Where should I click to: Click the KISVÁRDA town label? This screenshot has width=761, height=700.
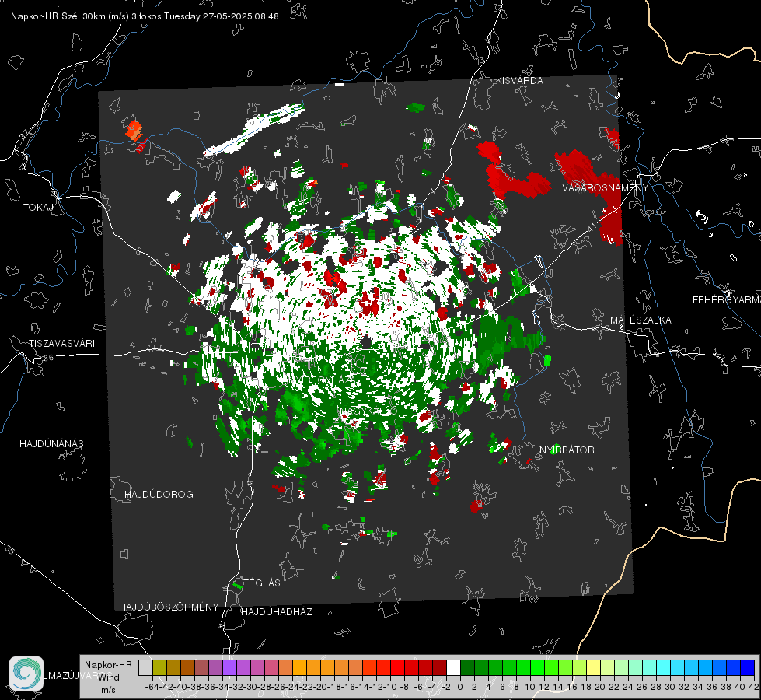tap(518, 81)
